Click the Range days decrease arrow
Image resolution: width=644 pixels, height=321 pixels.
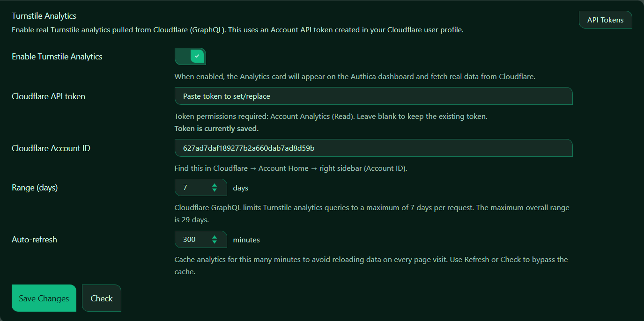(x=215, y=190)
